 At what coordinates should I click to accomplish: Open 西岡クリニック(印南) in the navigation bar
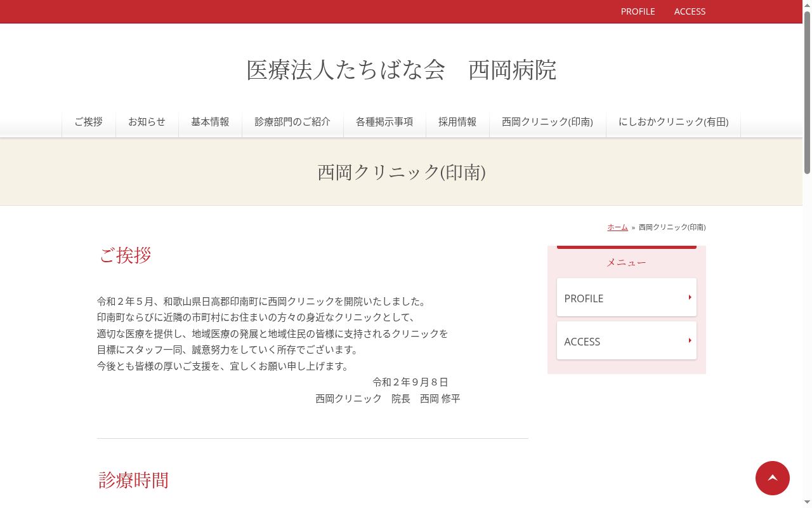pyautogui.click(x=547, y=122)
